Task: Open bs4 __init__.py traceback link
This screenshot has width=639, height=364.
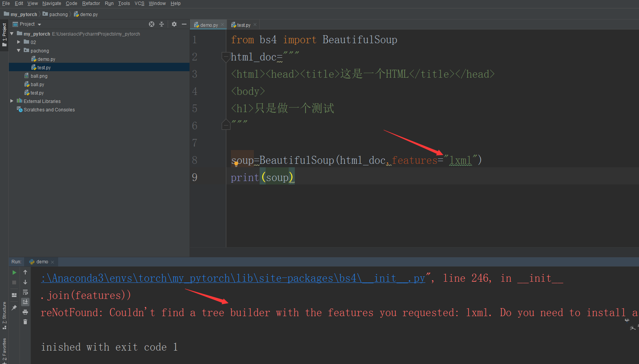Action: coord(233,278)
